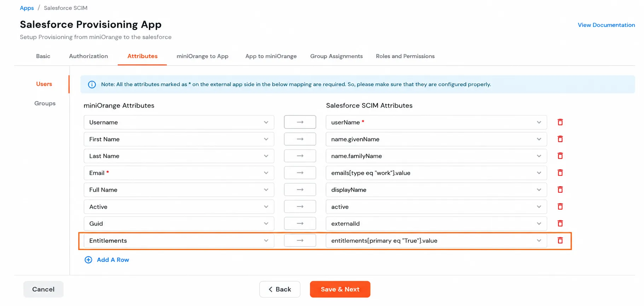Expand the name.familyName SCIM dropdown
This screenshot has height=306, width=644.
coord(436,156)
